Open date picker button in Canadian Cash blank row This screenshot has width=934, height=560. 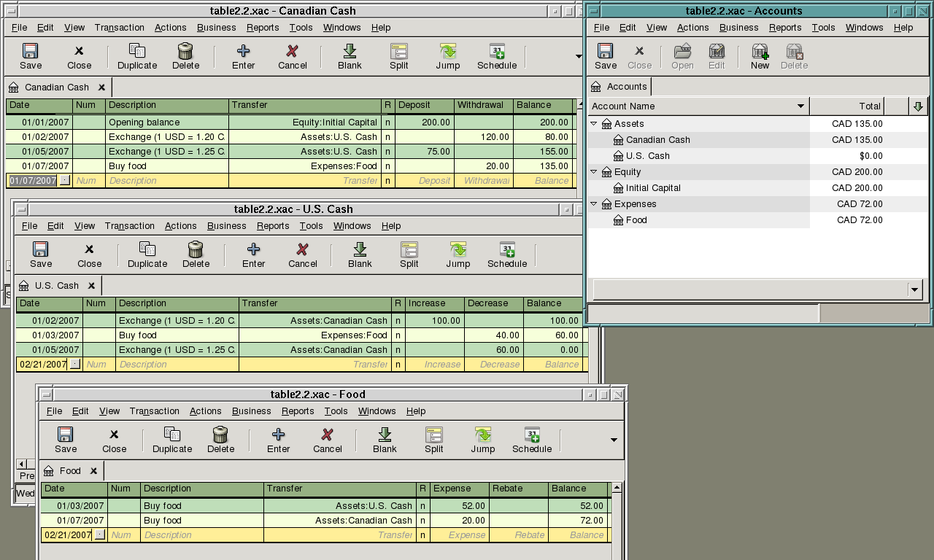(64, 181)
